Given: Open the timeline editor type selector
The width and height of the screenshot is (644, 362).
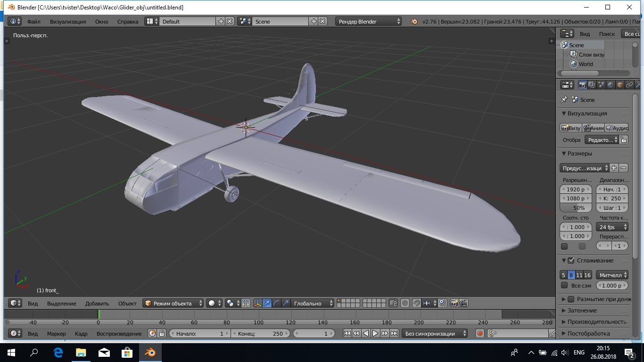Looking at the screenshot, I should tap(16, 333).
